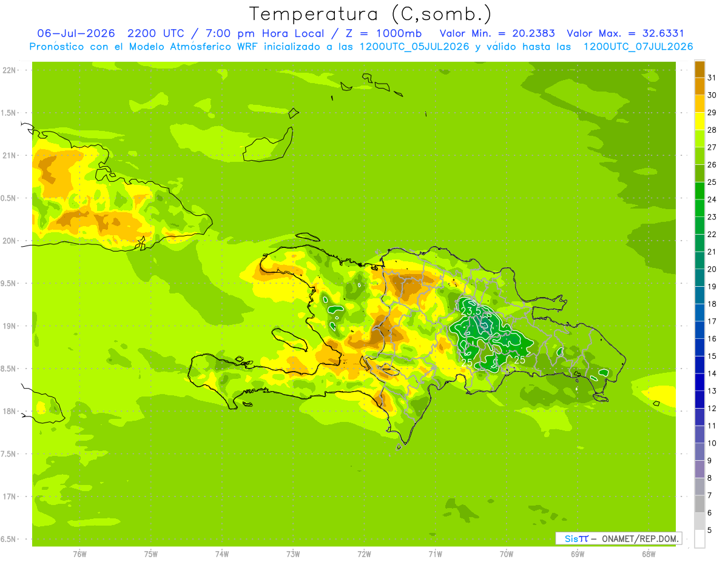Select the legend swatch between 29 and 30

(699, 104)
